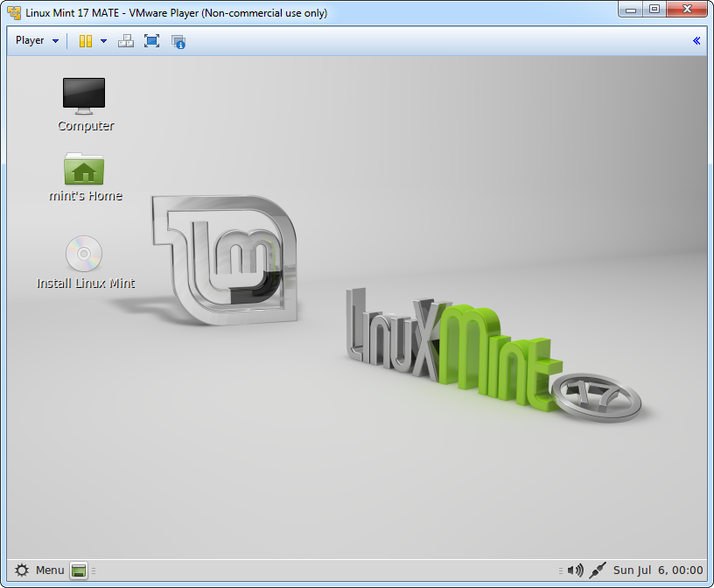714x588 pixels.
Task: Select the Install Linux Mint disc icon
Action: [84, 253]
